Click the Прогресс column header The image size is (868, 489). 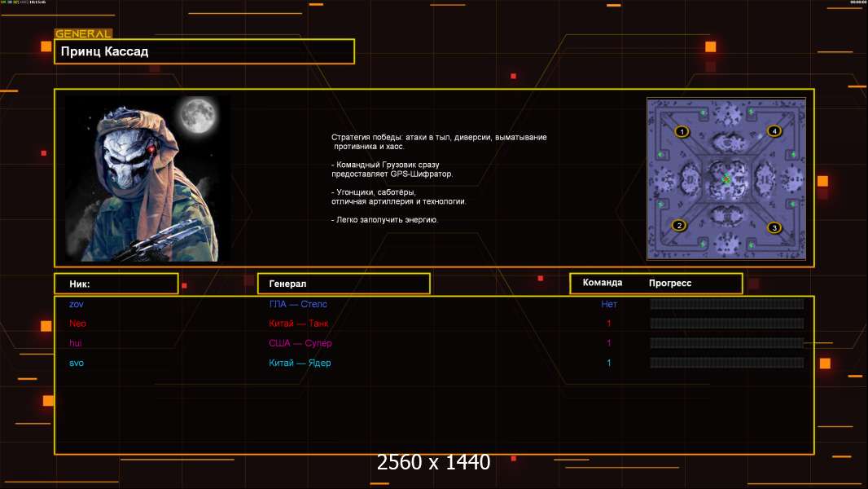(x=670, y=283)
